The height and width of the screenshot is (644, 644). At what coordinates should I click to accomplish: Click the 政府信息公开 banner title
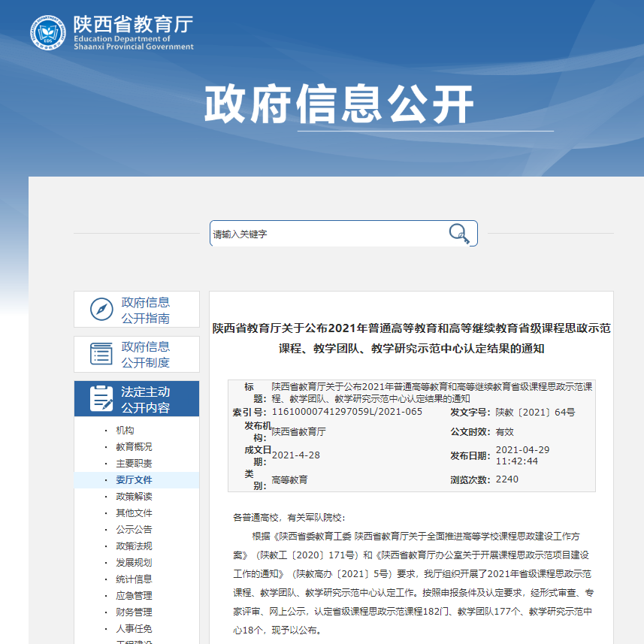[x=339, y=104]
